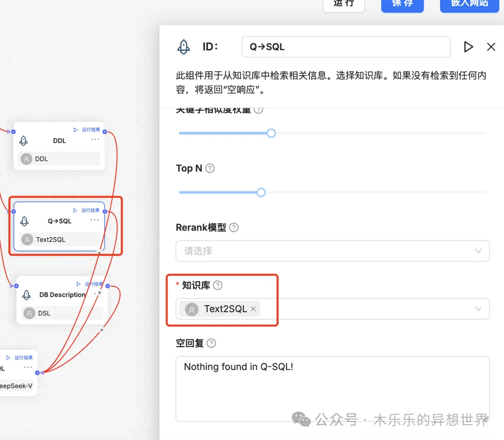Click DSL chip in DB Description node
This screenshot has height=440, width=504.
[62, 313]
